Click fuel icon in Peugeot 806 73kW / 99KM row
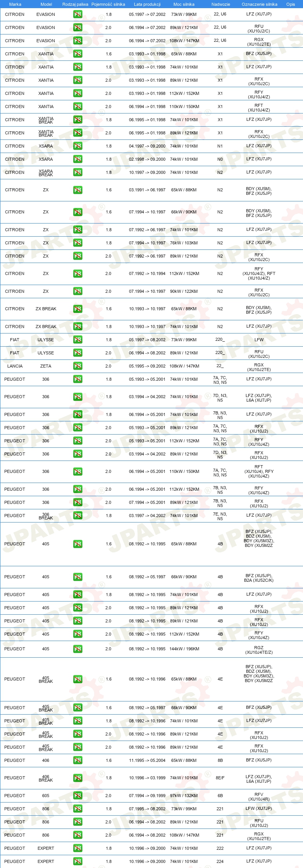 tap(77, 809)
